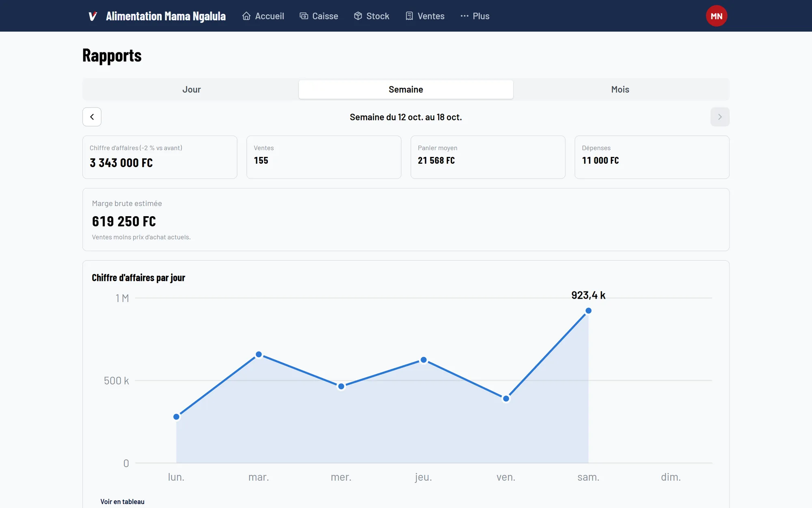Click the V logo icon
Viewport: 812px width, 508px height.
[93, 16]
